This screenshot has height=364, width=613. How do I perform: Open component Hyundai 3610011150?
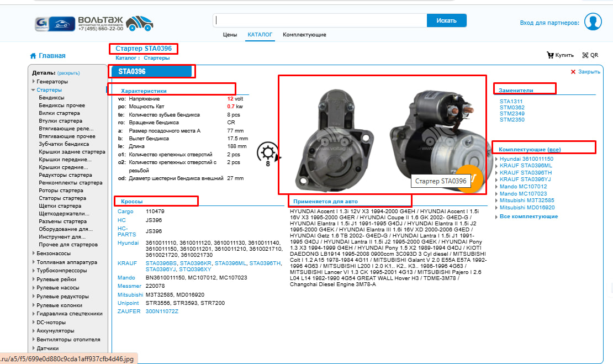coord(527,159)
